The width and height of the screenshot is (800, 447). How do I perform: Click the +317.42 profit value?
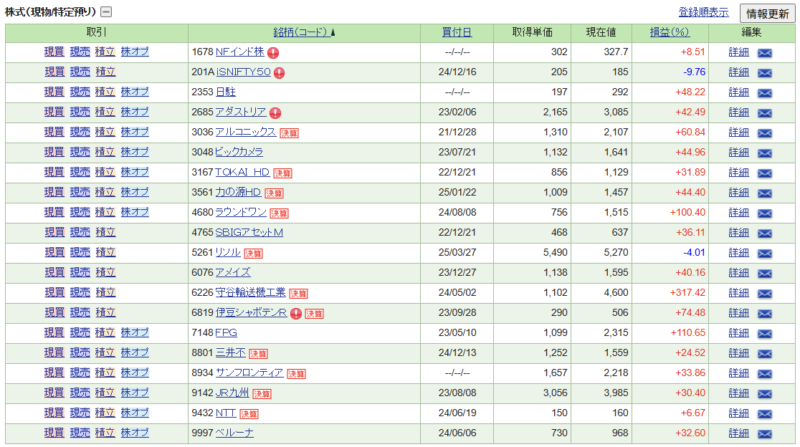tap(687, 292)
